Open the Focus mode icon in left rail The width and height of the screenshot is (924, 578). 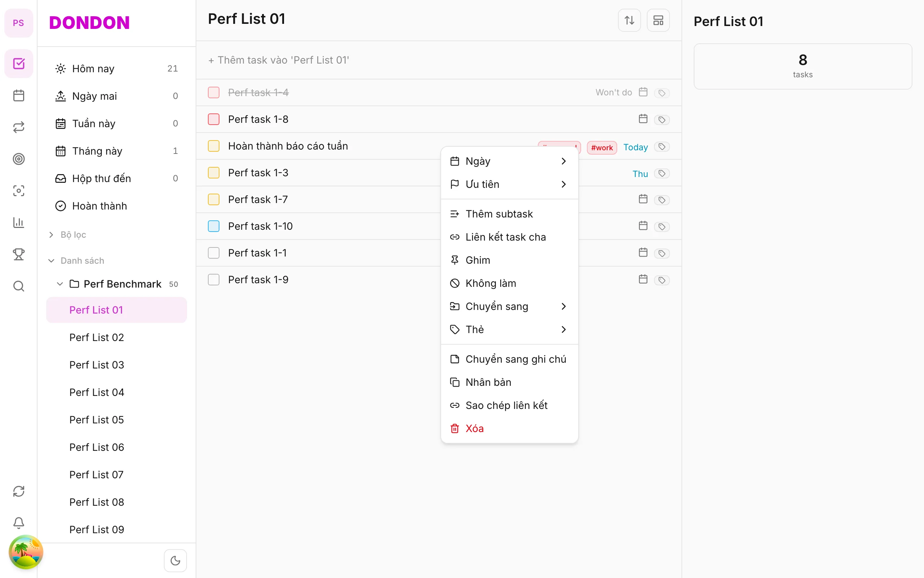tap(19, 190)
